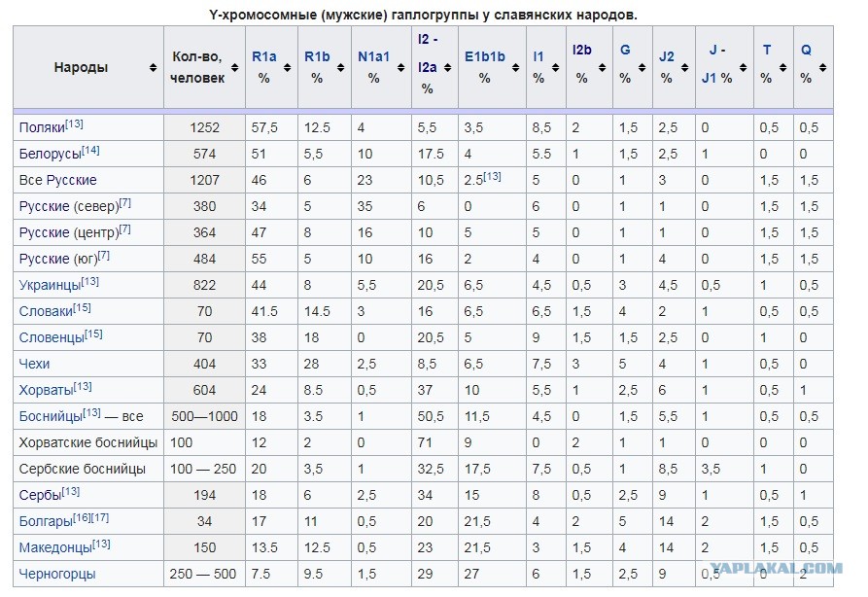Sort the J2 column using arrows
868x597 pixels.
pos(684,67)
